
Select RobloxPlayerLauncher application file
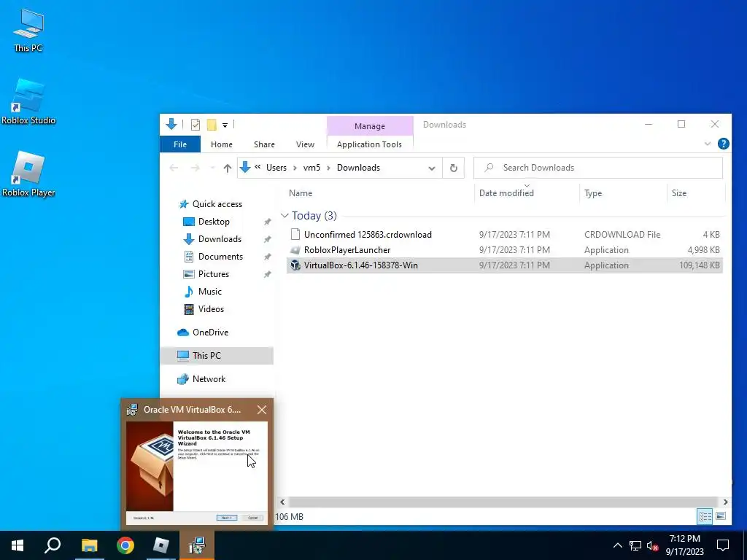[505, 250]
